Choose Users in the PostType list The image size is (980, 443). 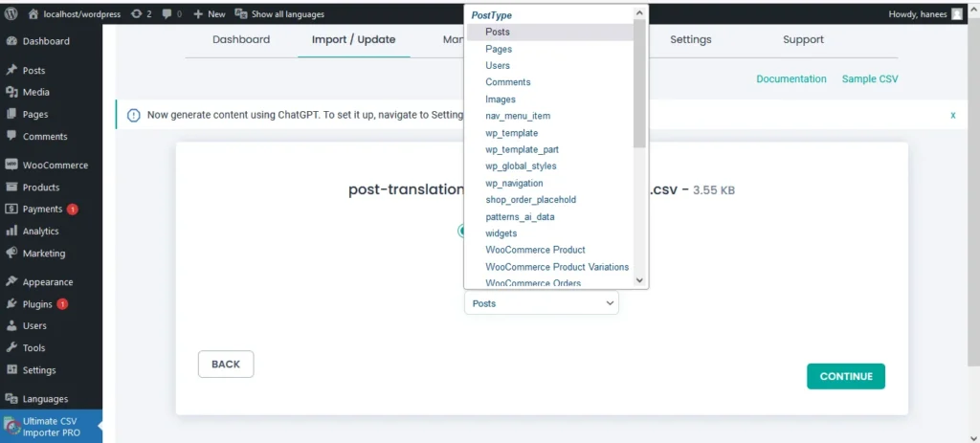[550, 66]
